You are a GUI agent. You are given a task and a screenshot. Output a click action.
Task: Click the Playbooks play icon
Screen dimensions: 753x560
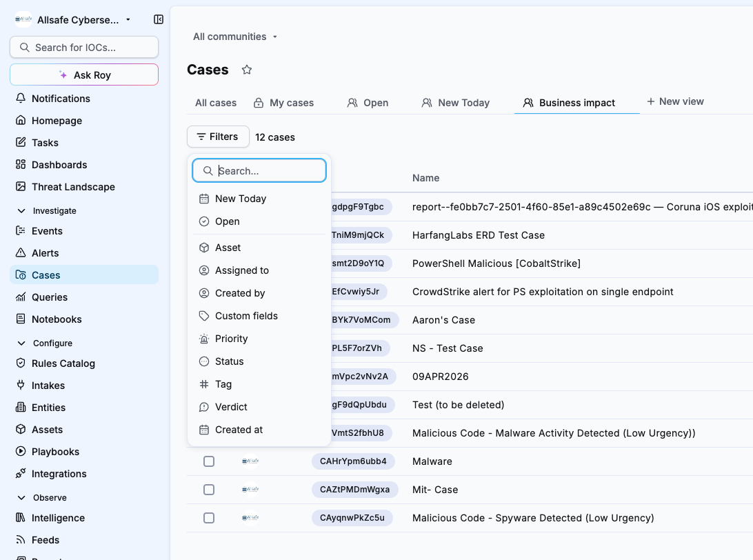click(21, 452)
